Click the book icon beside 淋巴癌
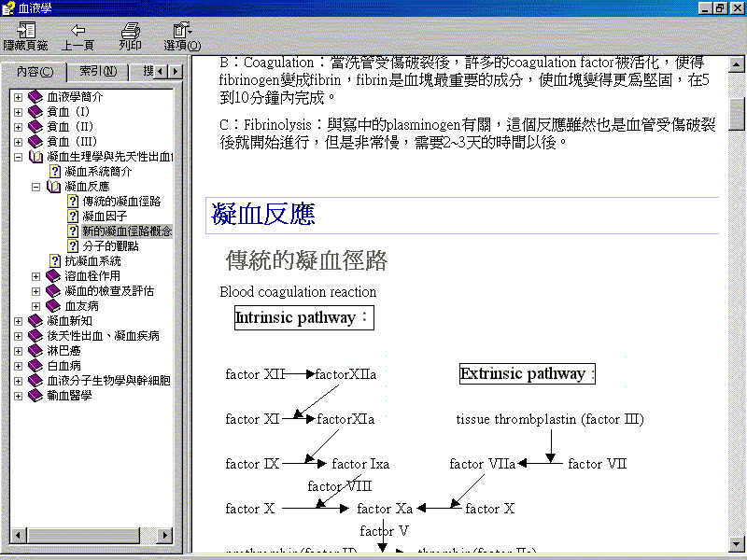The image size is (747, 560). pos(36,351)
